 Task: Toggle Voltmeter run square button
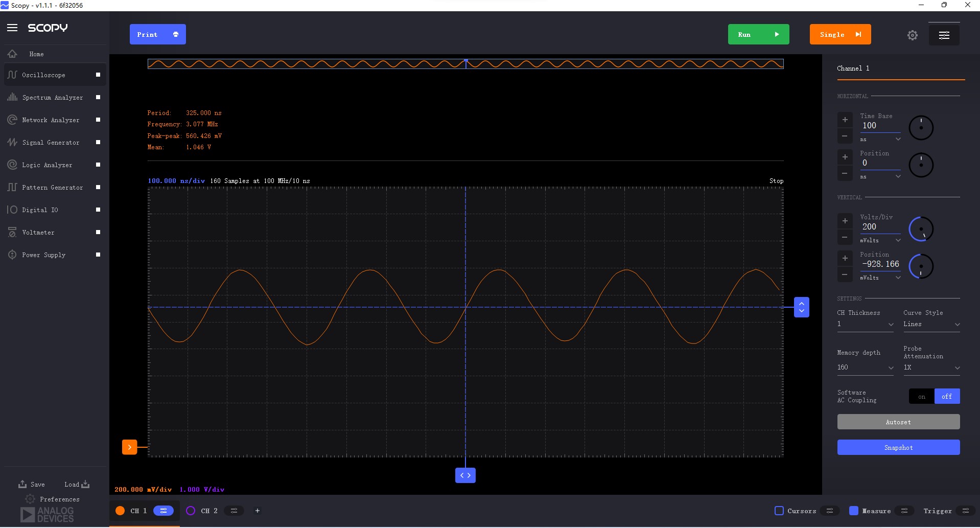click(98, 232)
